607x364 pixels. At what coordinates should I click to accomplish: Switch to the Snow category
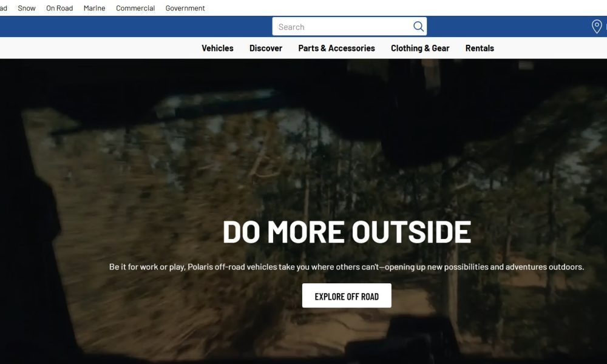click(x=27, y=8)
